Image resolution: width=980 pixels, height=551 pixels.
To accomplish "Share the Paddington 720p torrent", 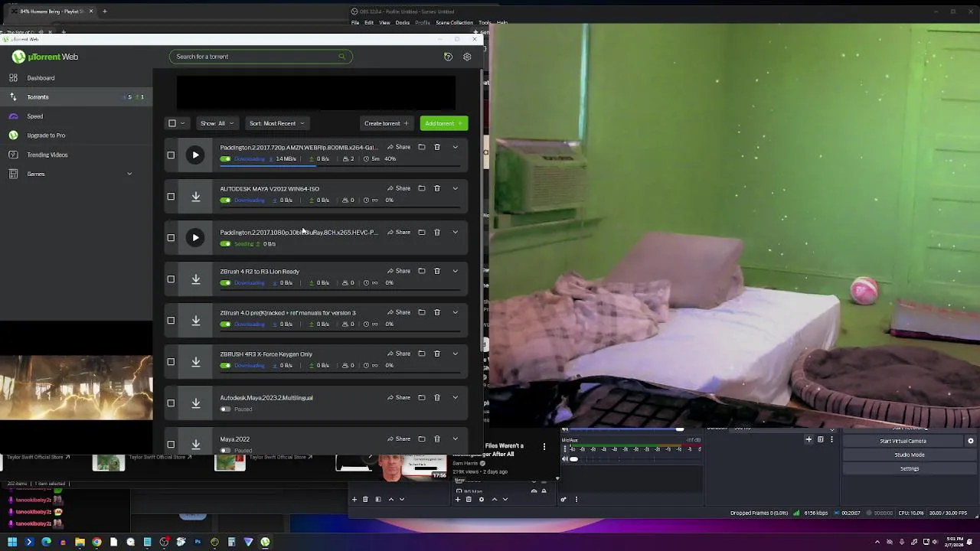I will (399, 147).
